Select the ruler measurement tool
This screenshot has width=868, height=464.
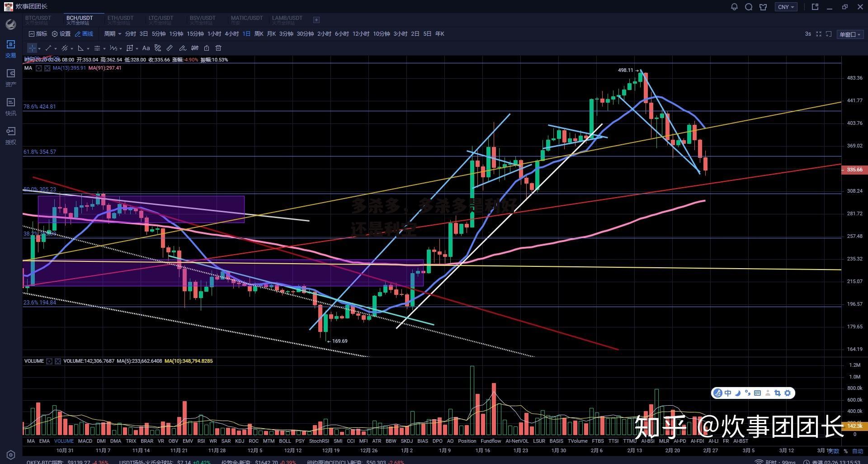[x=170, y=48]
